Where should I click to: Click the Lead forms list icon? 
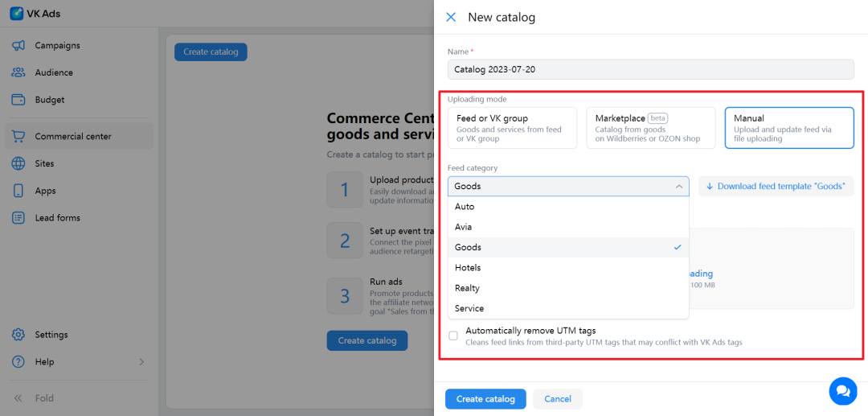click(x=18, y=218)
